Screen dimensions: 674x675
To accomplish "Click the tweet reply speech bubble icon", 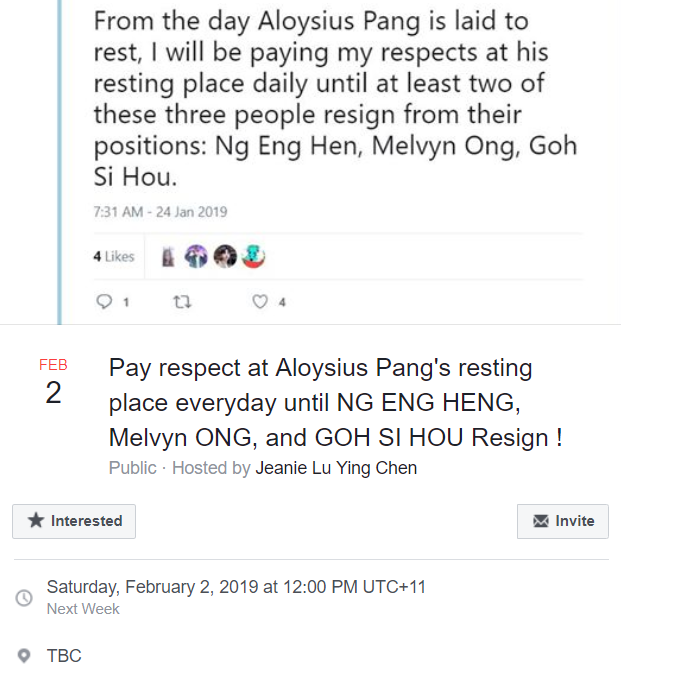I will tap(104, 301).
